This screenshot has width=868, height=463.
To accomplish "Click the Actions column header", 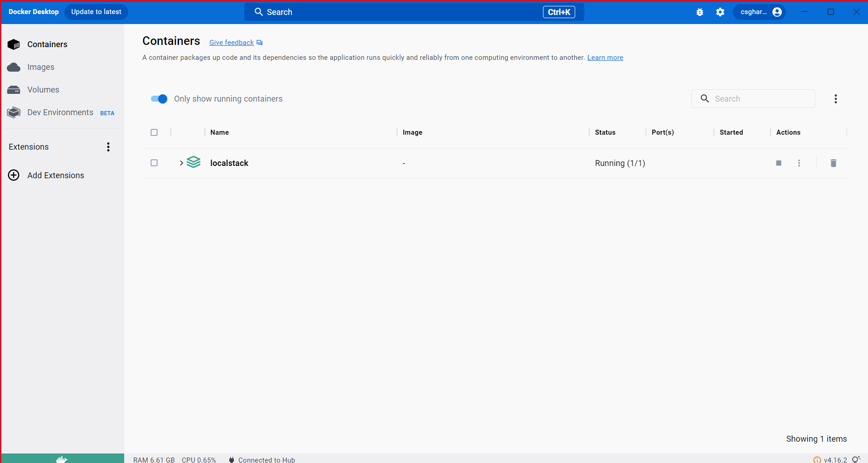I will click(x=788, y=132).
